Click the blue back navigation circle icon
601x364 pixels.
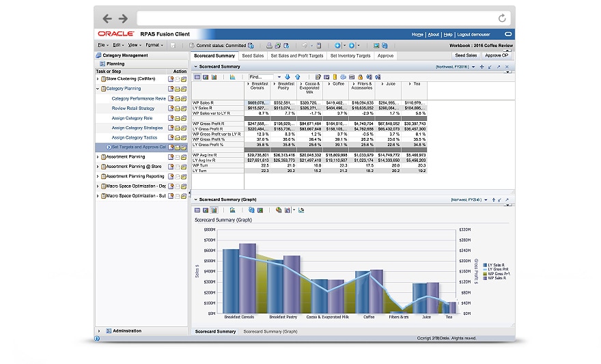pos(337,46)
